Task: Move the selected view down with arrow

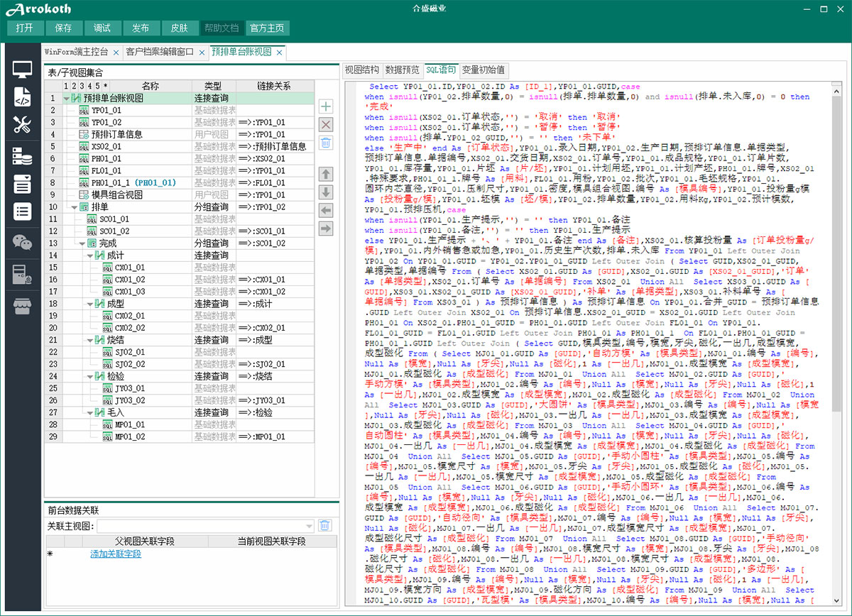Action: tap(326, 192)
